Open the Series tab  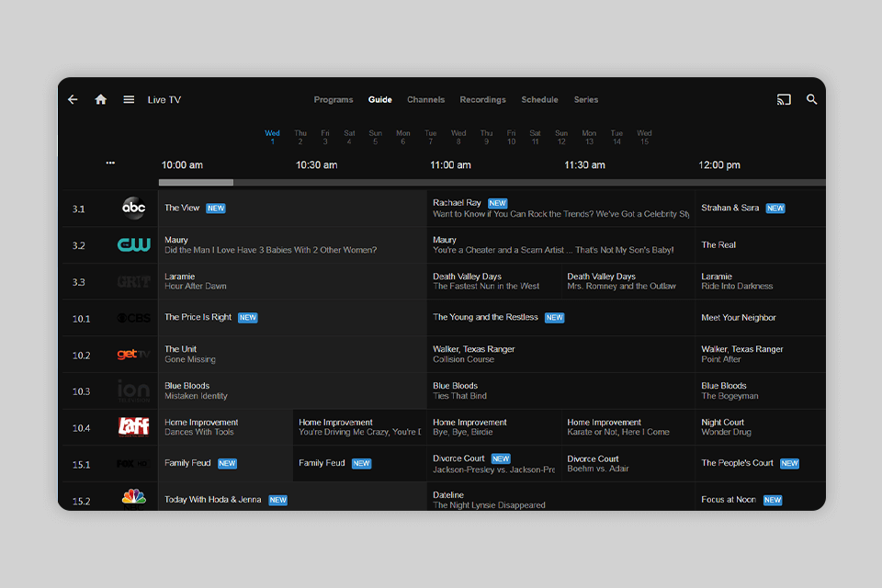[x=586, y=99]
